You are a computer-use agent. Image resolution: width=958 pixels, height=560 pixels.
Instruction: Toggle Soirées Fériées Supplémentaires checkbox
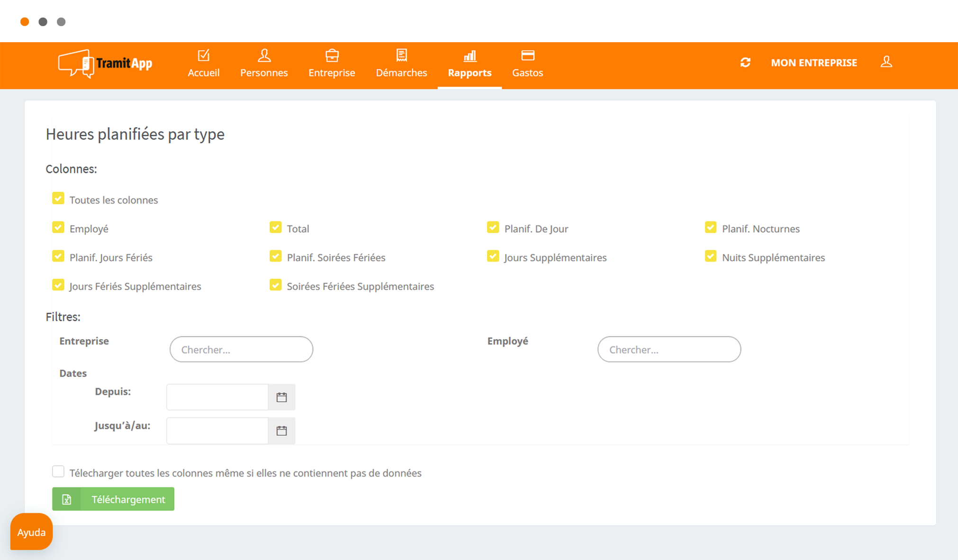click(275, 285)
